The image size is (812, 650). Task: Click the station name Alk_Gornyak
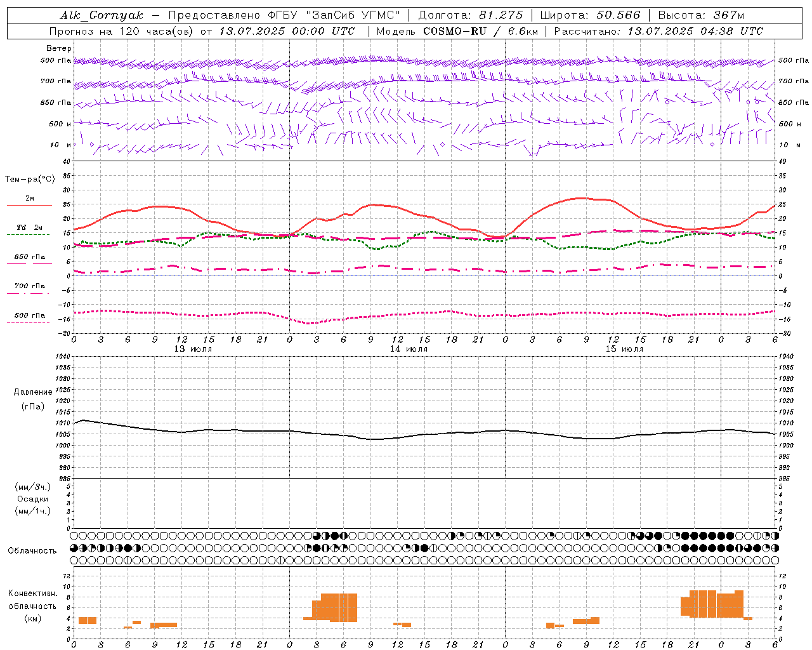[101, 15]
